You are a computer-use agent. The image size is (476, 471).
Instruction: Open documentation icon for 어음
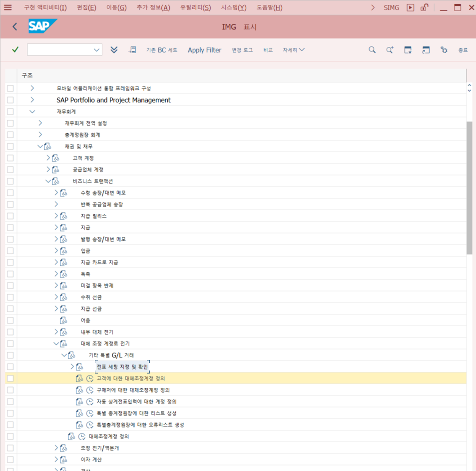(63, 320)
